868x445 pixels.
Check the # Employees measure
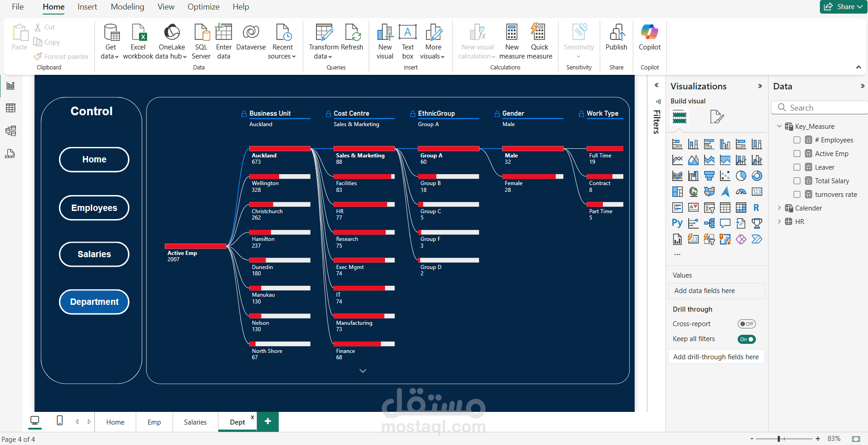pyautogui.click(x=797, y=140)
